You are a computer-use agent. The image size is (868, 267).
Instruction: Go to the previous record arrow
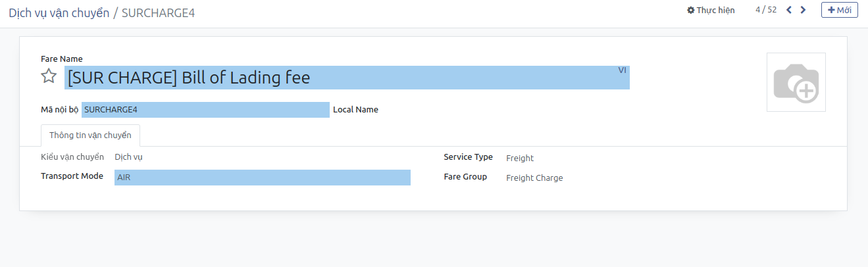[789, 10]
